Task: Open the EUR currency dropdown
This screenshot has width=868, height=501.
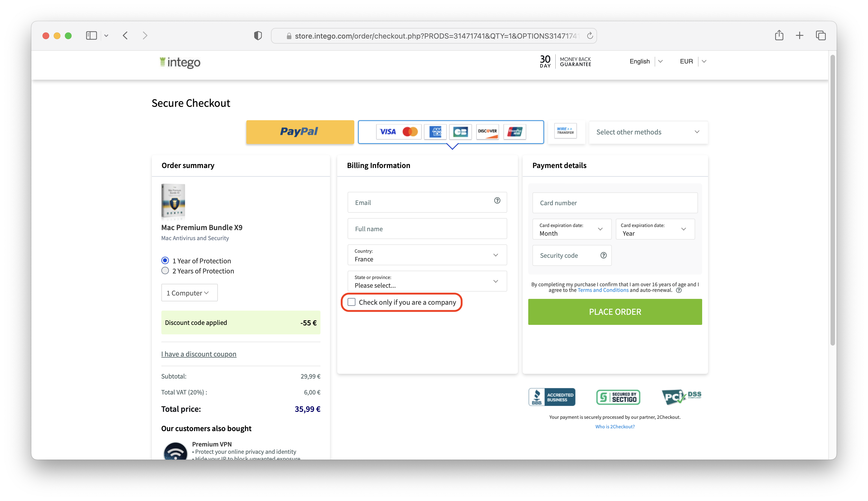Action: [x=693, y=61]
